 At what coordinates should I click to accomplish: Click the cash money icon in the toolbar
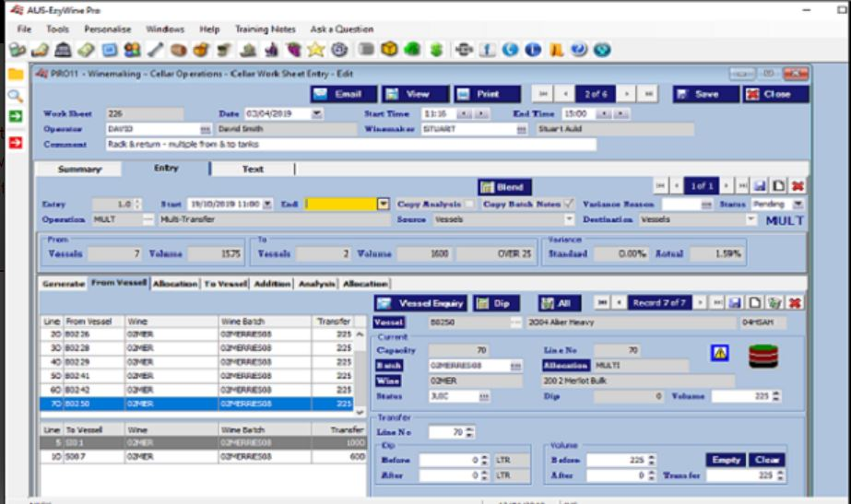coord(87,50)
